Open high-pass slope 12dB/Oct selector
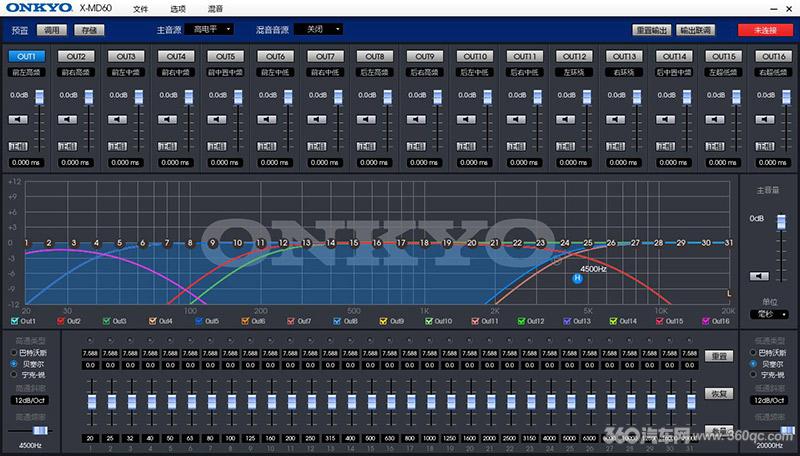The height and width of the screenshot is (456, 800). tap(30, 400)
